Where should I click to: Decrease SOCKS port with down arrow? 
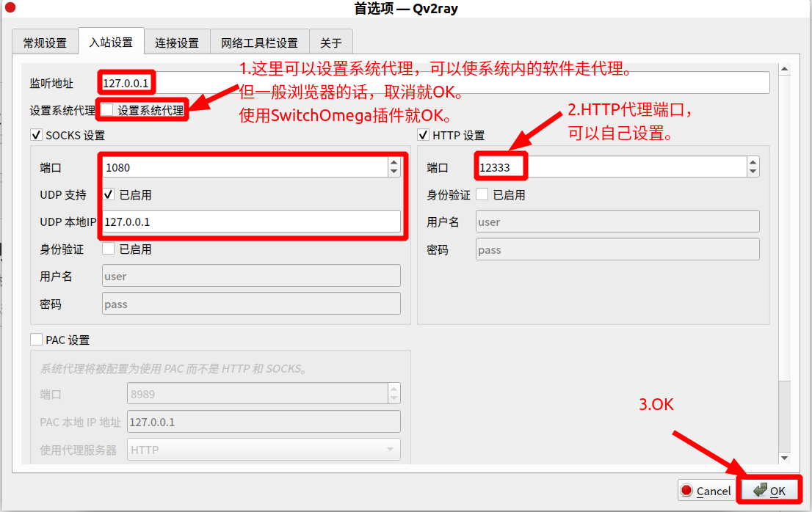(394, 172)
